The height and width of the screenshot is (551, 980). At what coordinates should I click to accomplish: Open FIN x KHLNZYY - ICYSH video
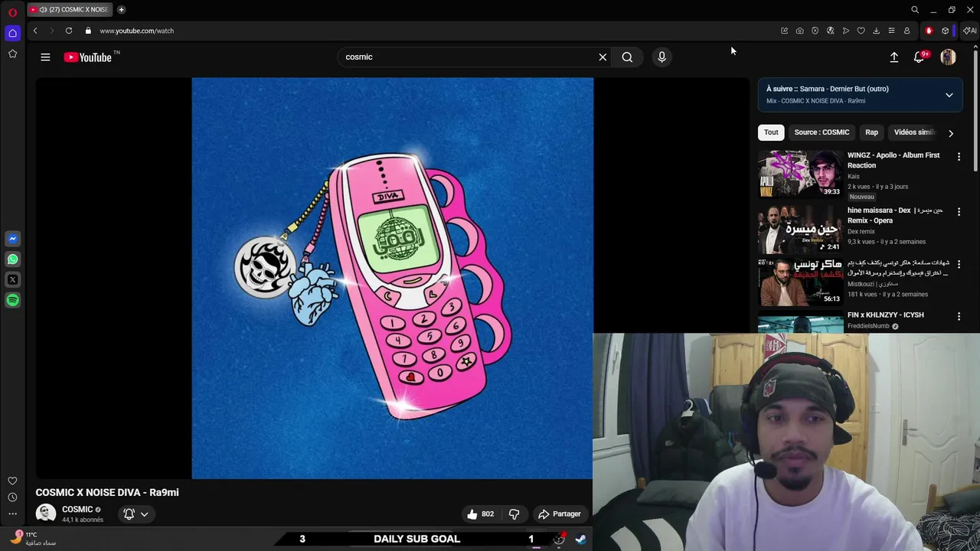pyautogui.click(x=886, y=315)
